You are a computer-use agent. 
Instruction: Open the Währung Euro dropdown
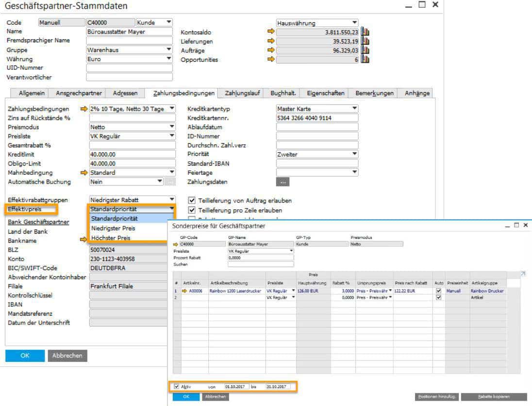click(168, 59)
